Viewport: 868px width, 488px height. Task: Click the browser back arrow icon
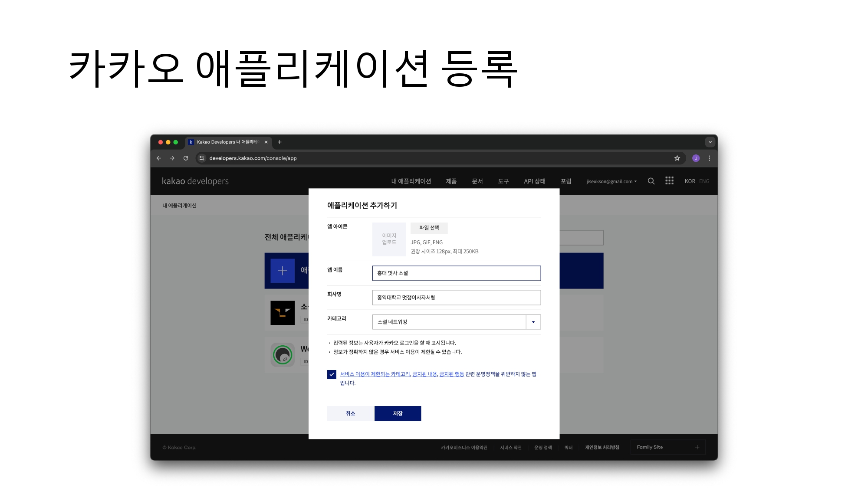pos(159,158)
